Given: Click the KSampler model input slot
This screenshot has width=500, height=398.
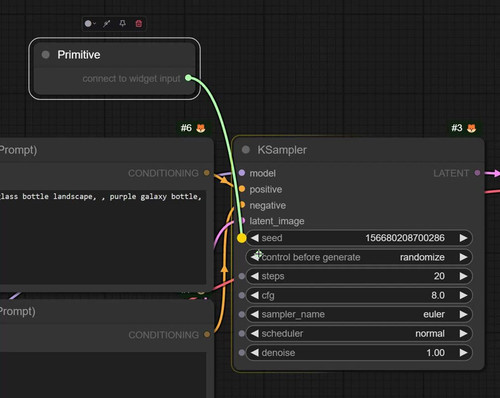Looking at the screenshot, I should pos(242,173).
